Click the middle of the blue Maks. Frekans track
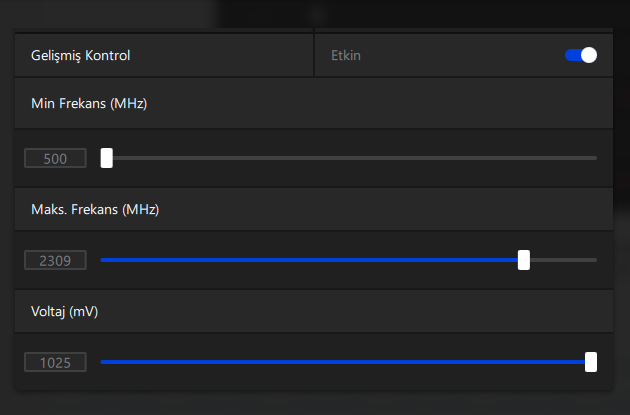Screen dimensions: 630x415 tap(310, 260)
